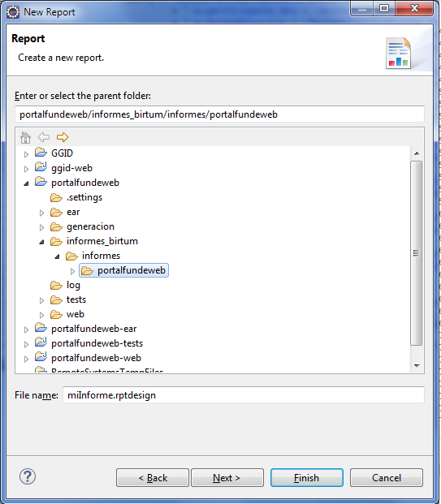Click the tree scrollbar down arrow

click(x=417, y=366)
